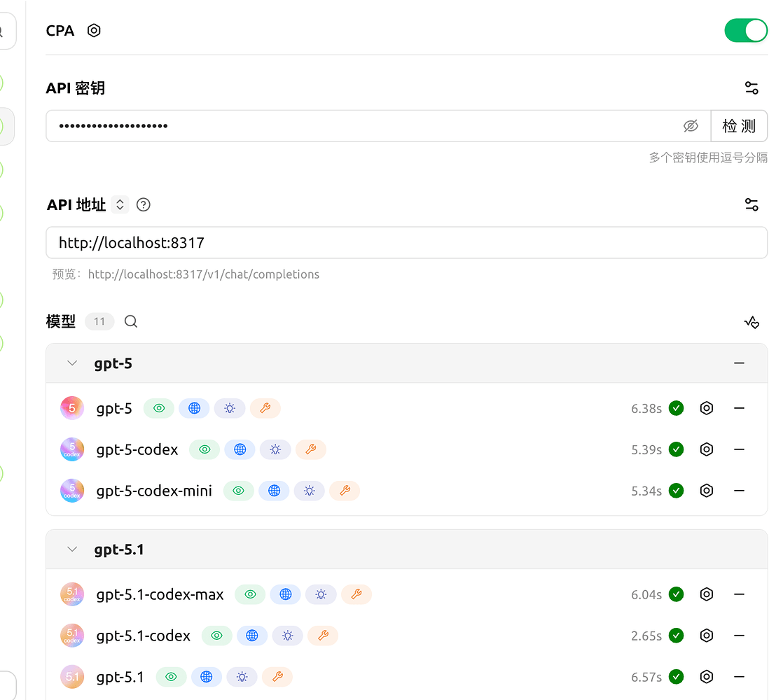Click gpt-5 tool-use wrench badge
Viewport: 776px width, 700px height.
(x=265, y=408)
